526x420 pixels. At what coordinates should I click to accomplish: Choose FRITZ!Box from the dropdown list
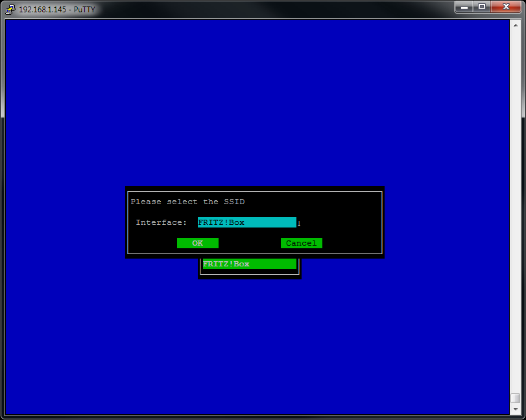(250, 264)
